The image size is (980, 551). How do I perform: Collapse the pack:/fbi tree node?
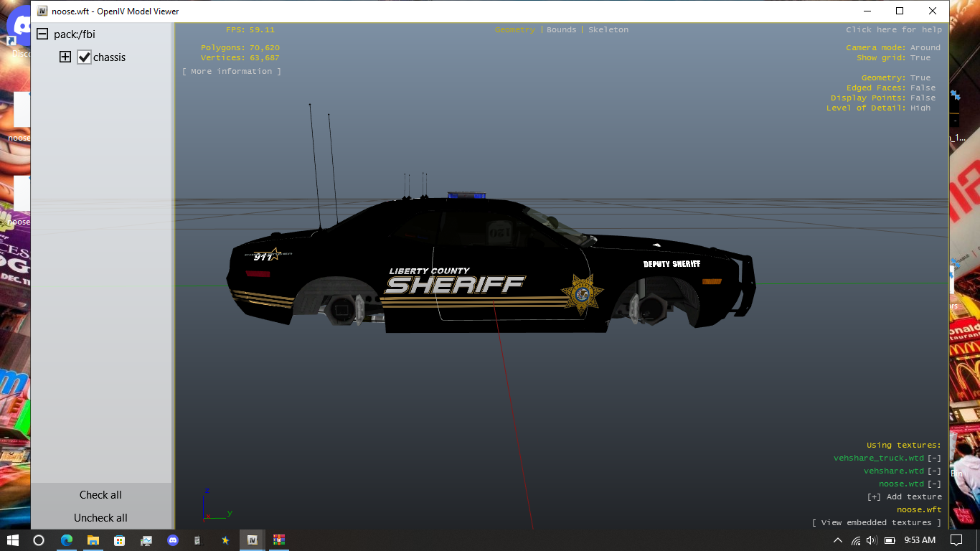[x=42, y=34]
